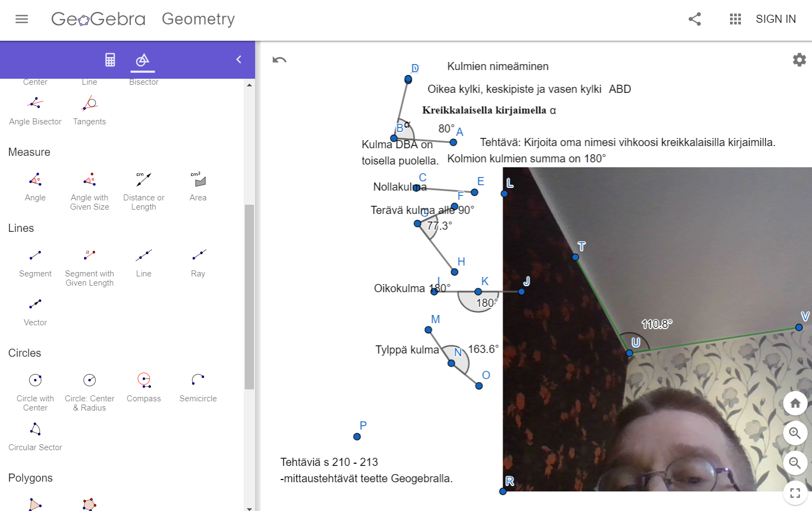This screenshot has height=511, width=812.
Task: Click the 'Kulmien nimeäminen' text
Action: pos(498,66)
